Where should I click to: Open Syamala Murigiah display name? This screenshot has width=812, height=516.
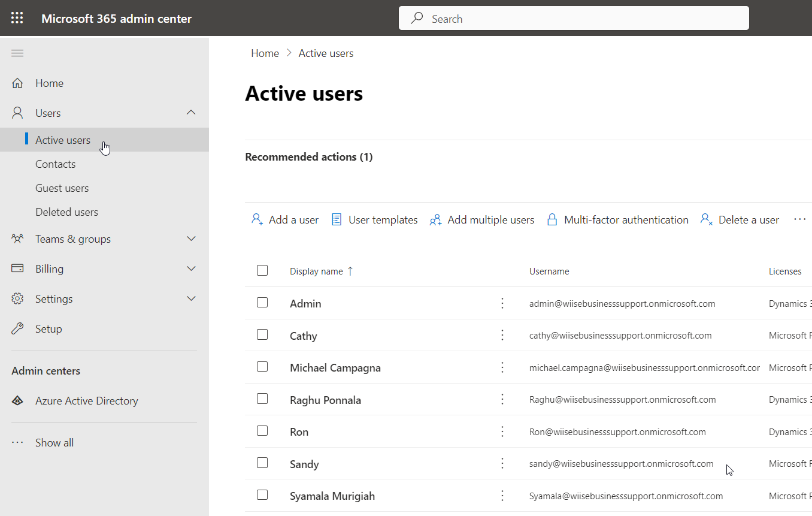click(332, 496)
